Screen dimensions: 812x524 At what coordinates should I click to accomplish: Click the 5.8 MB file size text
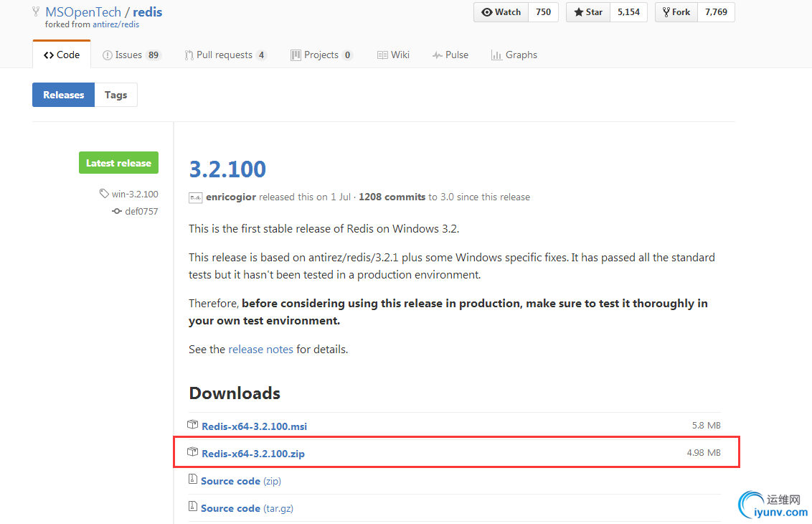(707, 426)
